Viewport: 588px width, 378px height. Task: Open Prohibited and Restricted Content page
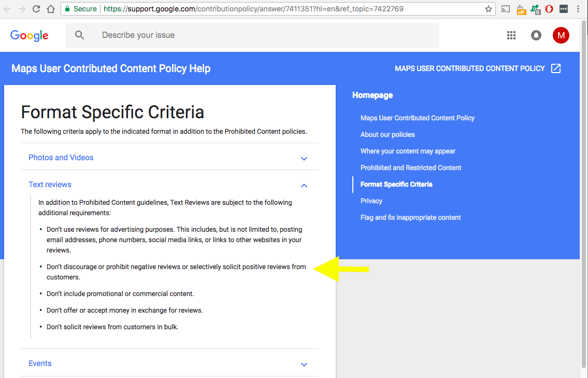coord(411,167)
